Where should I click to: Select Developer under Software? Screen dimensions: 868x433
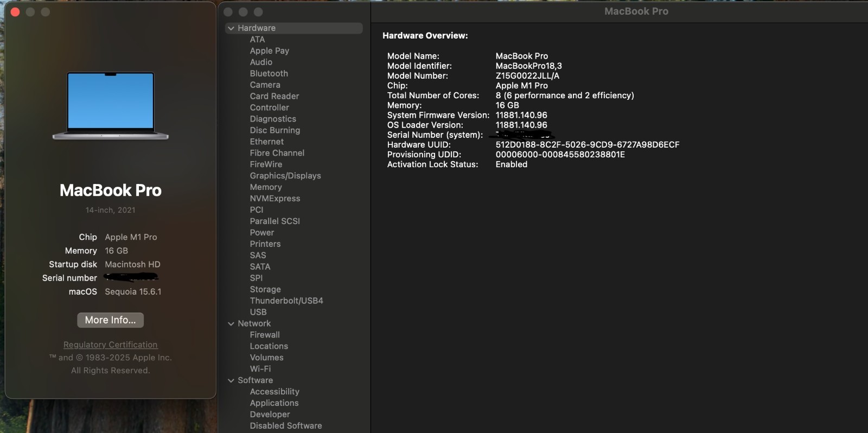[270, 415]
